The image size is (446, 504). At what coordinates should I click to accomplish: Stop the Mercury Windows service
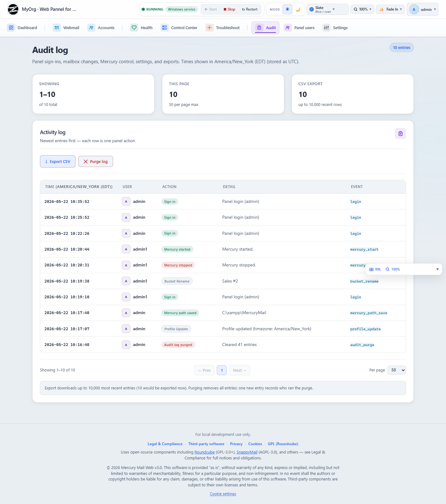click(x=230, y=9)
